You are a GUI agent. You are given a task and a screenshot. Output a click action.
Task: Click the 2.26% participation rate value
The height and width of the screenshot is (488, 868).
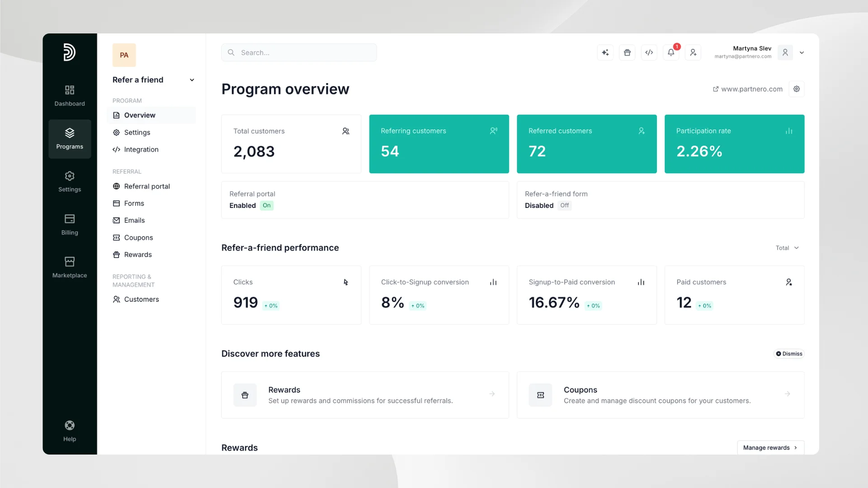699,151
